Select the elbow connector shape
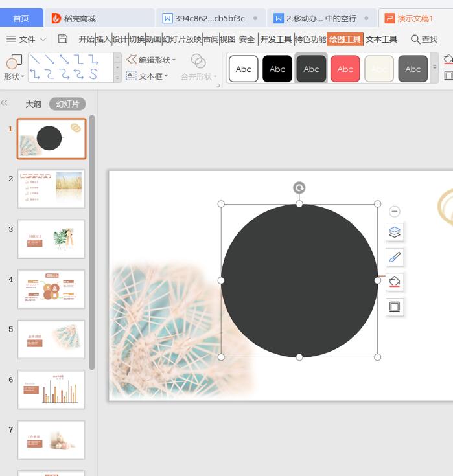Image resolution: width=453 pixels, height=476 pixels. tap(79, 60)
